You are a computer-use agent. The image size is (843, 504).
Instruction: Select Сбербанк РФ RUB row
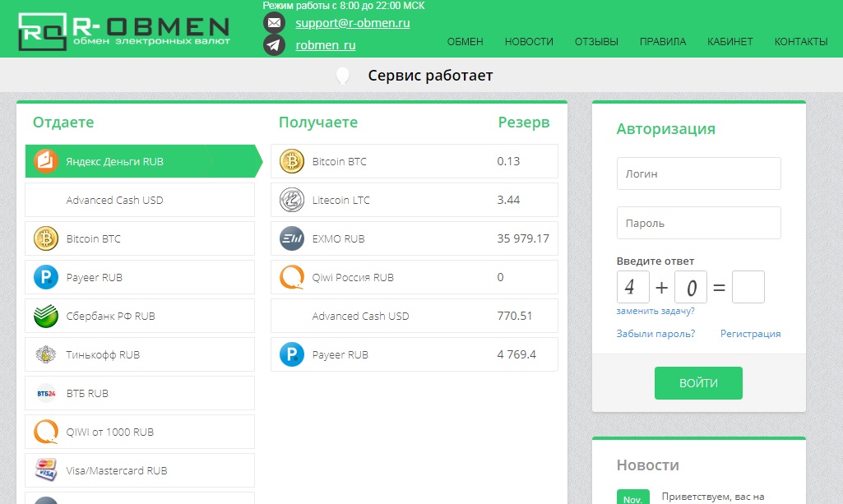[x=140, y=316]
